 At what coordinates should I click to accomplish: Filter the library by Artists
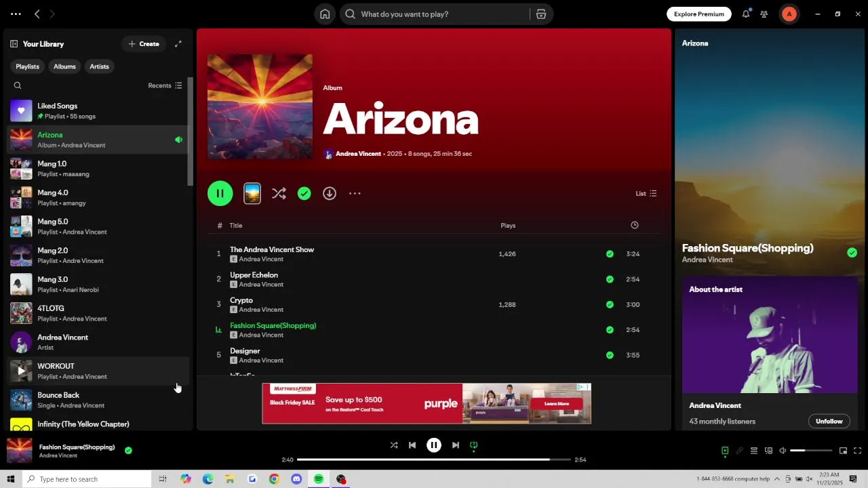99,66
